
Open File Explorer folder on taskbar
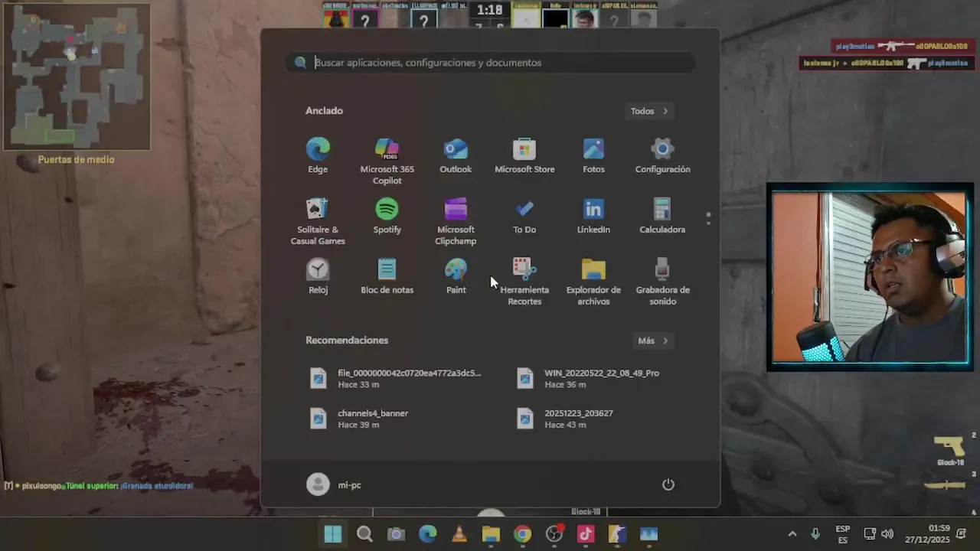click(x=491, y=534)
